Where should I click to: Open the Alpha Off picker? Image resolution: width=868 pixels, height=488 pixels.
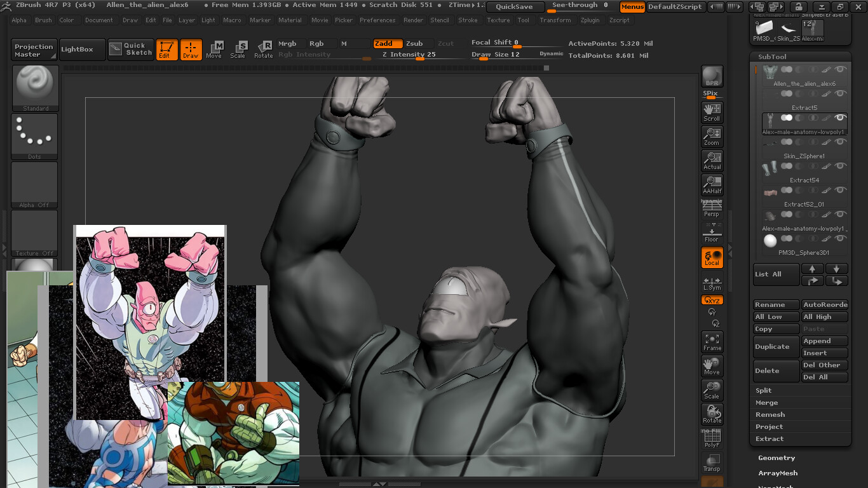[35, 185]
